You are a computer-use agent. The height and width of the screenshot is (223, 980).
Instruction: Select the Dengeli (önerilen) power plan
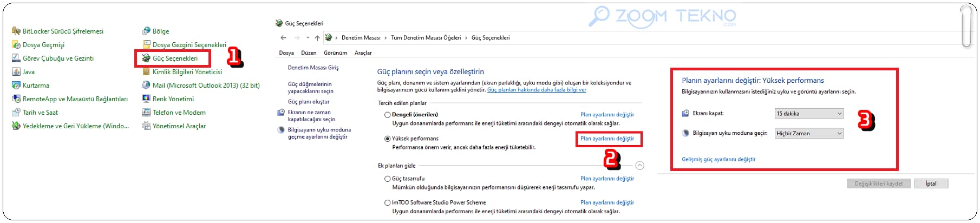coord(387,115)
